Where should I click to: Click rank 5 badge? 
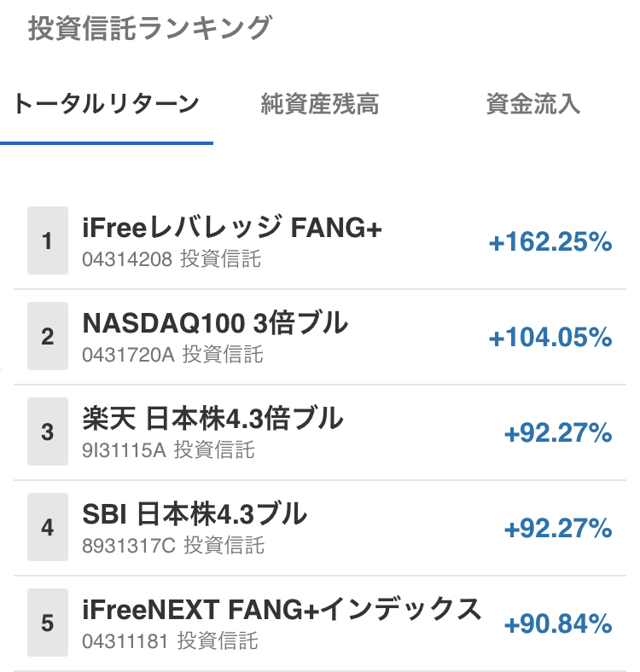click(48, 623)
